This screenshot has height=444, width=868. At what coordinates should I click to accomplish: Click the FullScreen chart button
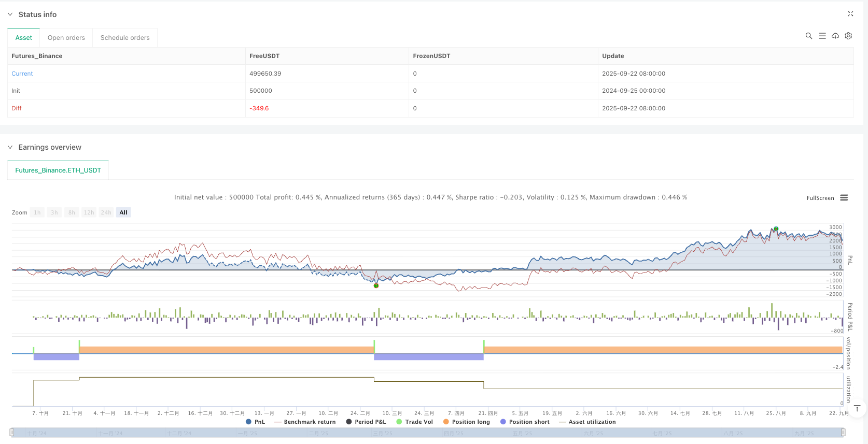pyautogui.click(x=820, y=198)
